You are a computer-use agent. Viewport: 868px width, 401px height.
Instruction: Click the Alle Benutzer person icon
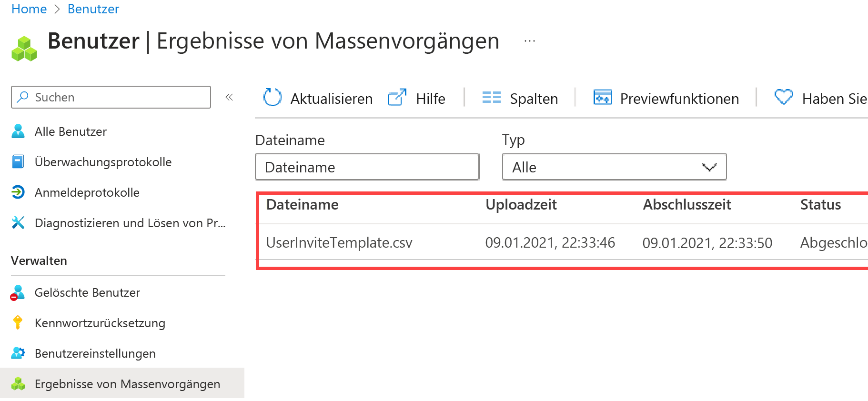(18, 131)
